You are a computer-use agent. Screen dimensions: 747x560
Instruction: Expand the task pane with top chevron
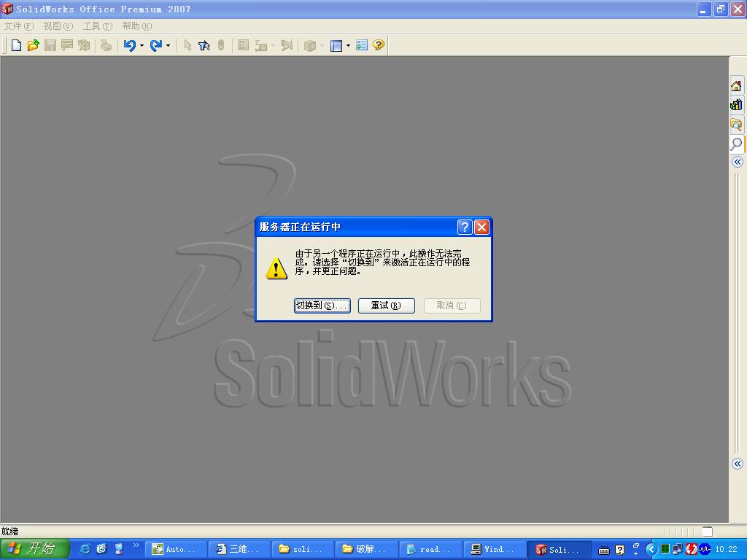738,162
